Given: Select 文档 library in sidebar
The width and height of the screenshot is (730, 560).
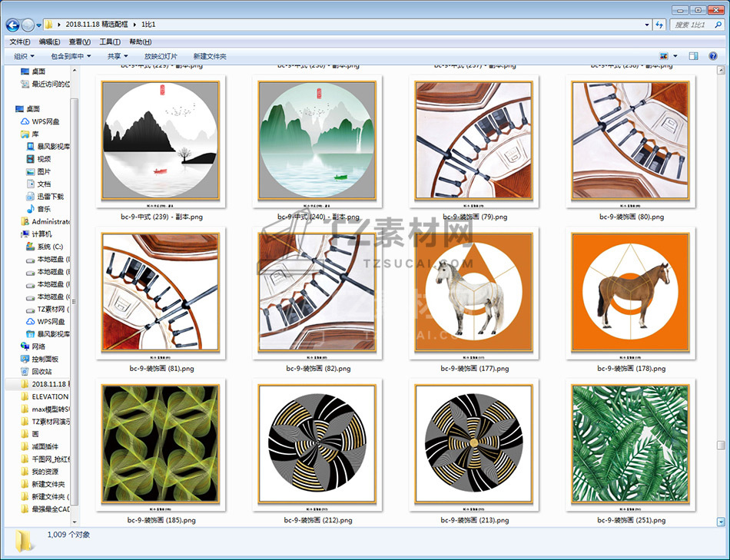Looking at the screenshot, I should 38,184.
